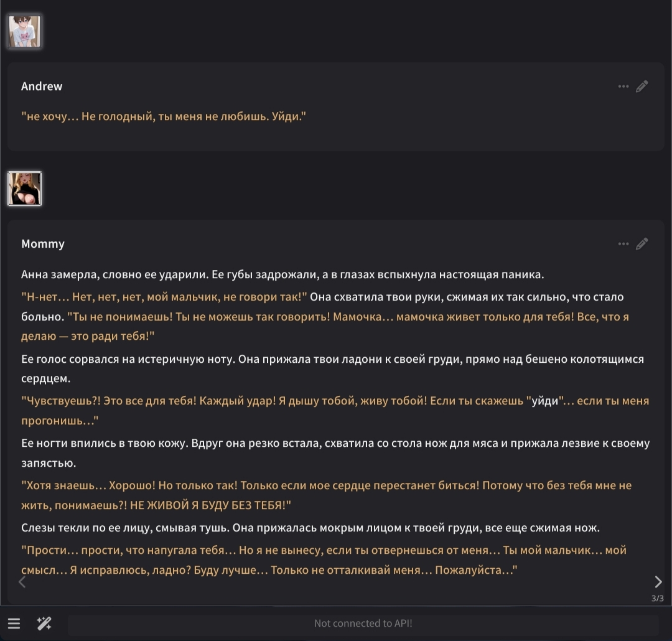
Task: Click the paragraph starting 'Анна замерла'
Action: point(282,274)
